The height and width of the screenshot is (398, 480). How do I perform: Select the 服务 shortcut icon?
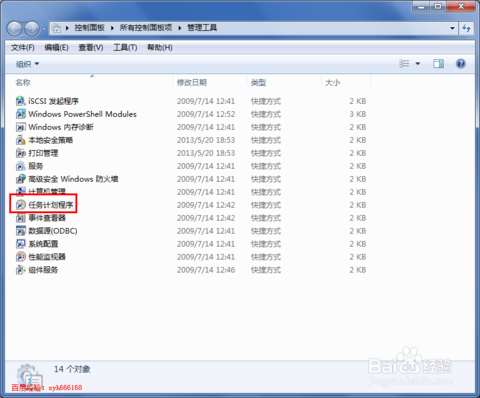(x=20, y=166)
